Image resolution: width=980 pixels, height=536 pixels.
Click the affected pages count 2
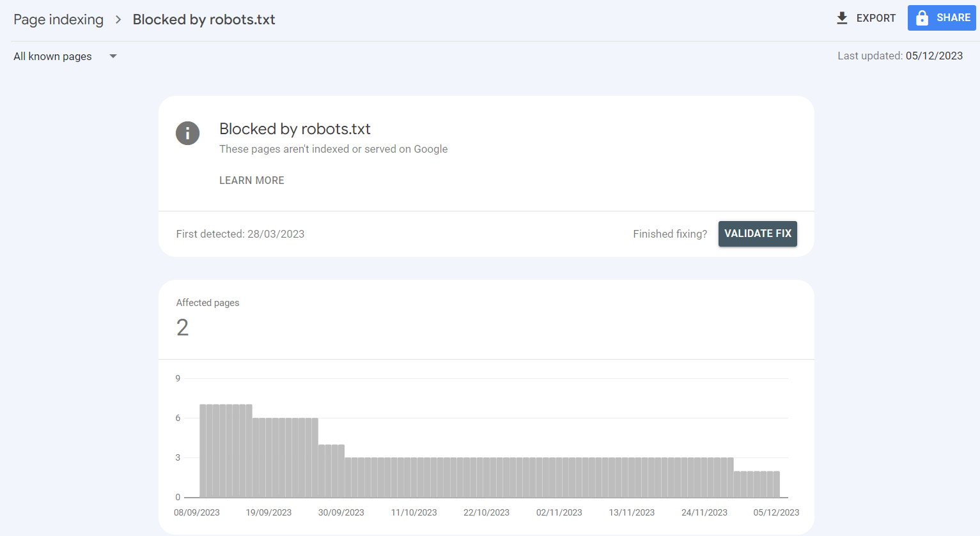(x=182, y=328)
